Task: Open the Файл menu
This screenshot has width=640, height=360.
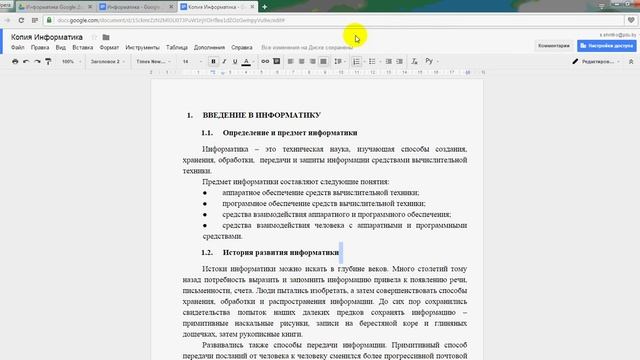Action: tap(18, 48)
